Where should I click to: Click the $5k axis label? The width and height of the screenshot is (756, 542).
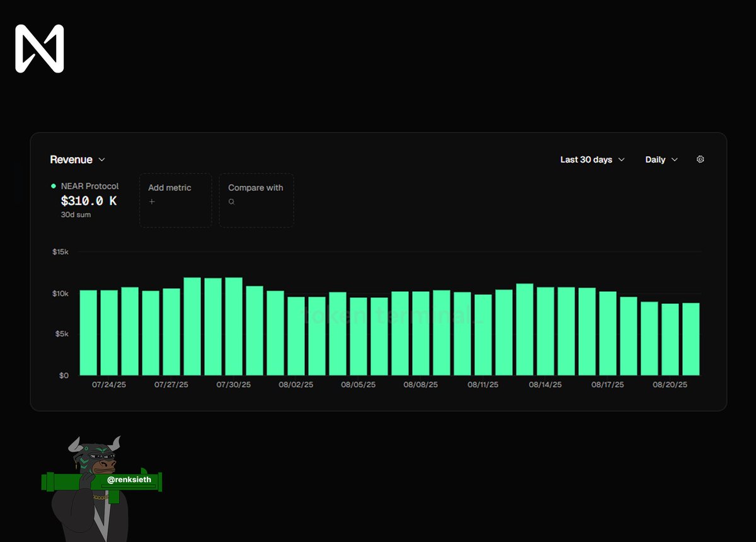coord(60,334)
